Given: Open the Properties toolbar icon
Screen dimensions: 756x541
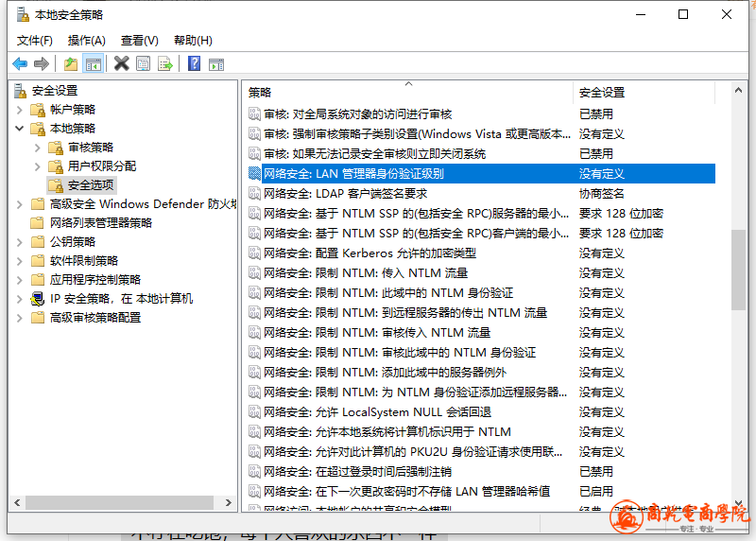Looking at the screenshot, I should point(144,63).
